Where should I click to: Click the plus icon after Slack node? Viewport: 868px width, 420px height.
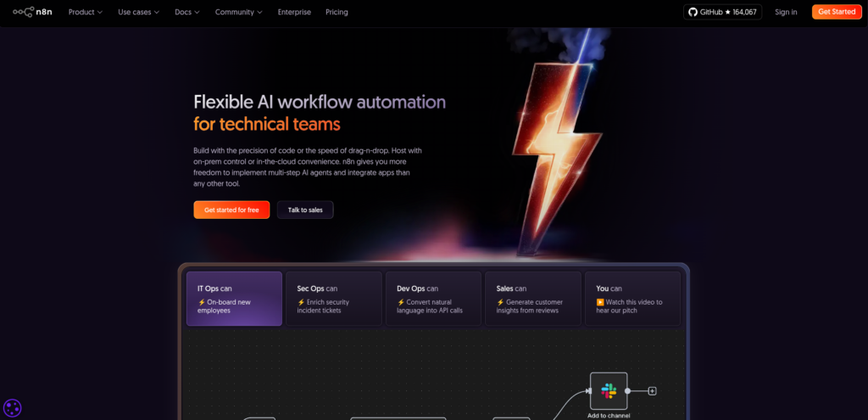653,391
